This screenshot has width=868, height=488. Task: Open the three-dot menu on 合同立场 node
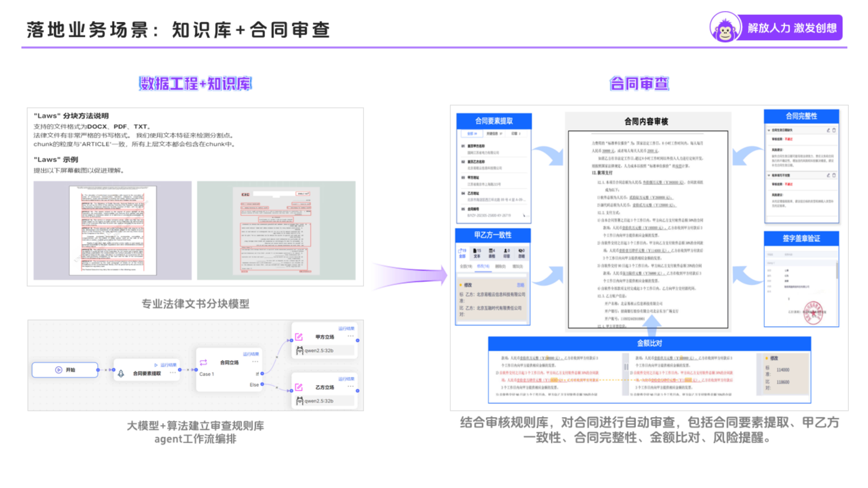[x=255, y=362]
